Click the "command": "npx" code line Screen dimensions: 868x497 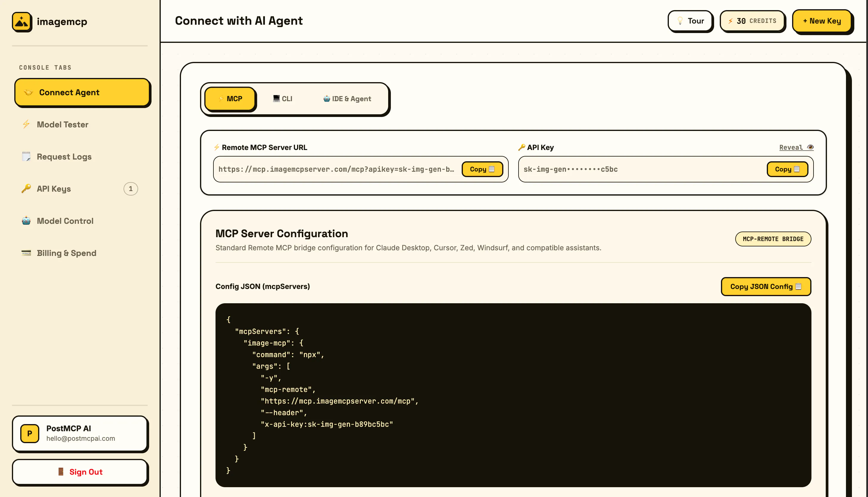(x=288, y=354)
